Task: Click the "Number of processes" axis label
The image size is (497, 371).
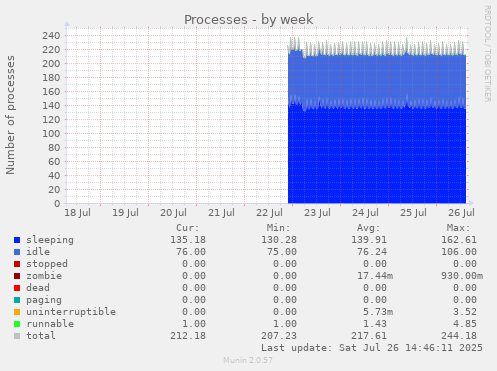Action: click(x=11, y=115)
